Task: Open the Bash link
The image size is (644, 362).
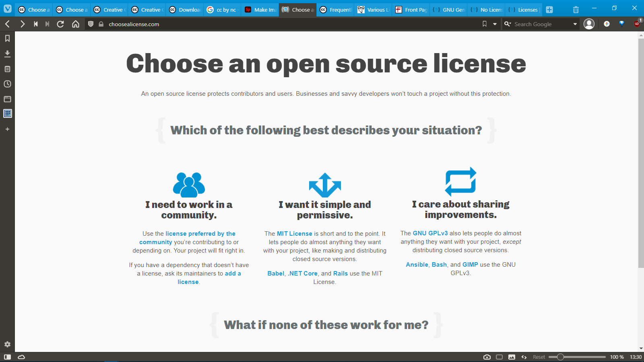Action: click(x=439, y=265)
